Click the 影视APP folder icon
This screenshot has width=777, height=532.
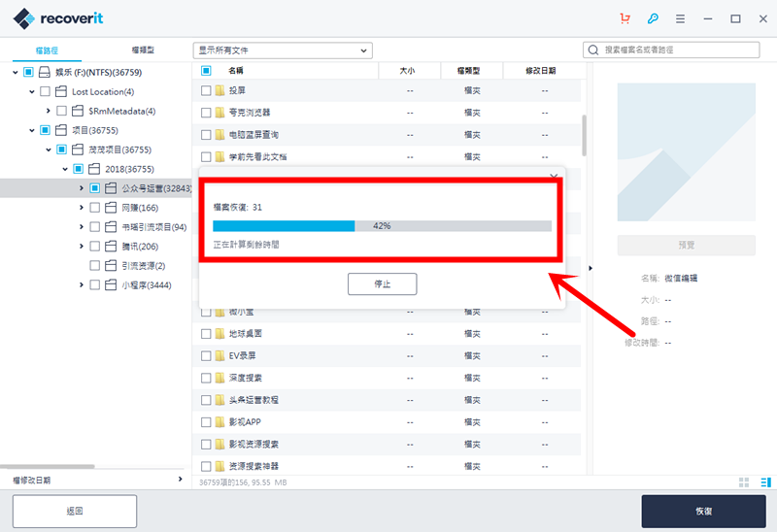(x=220, y=422)
